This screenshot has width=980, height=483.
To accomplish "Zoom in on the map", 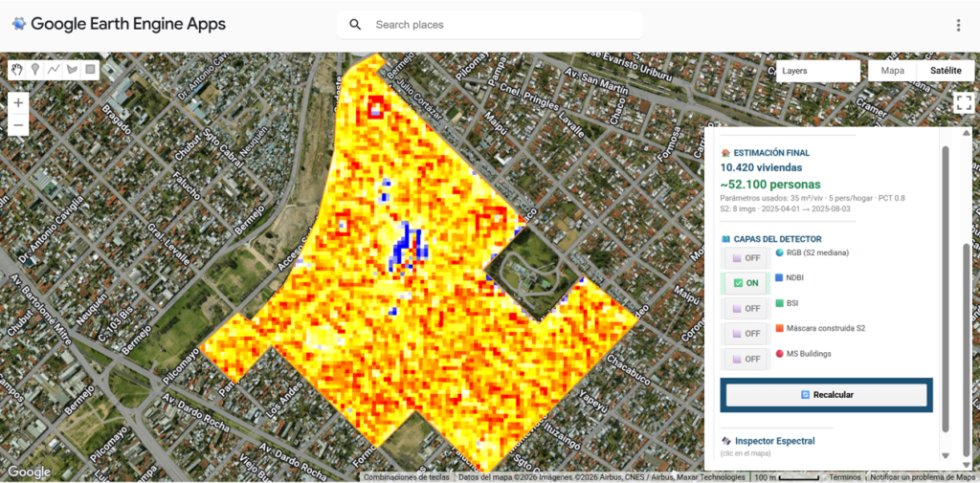I will pyautogui.click(x=18, y=102).
